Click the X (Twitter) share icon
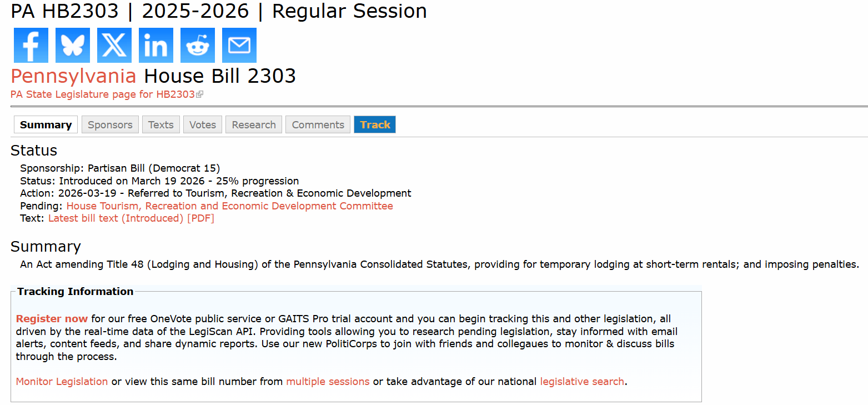This screenshot has height=405, width=868. [114, 45]
